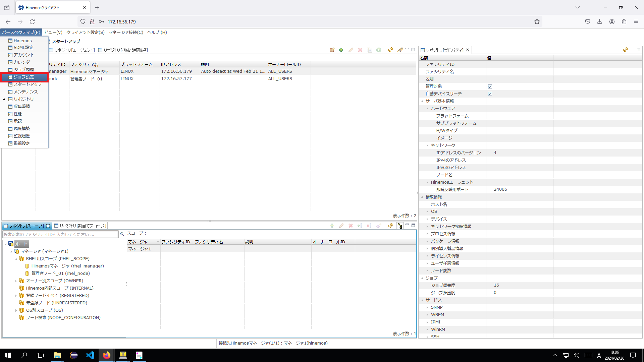Click the pencil edit icon in node list toolbar

click(x=351, y=50)
